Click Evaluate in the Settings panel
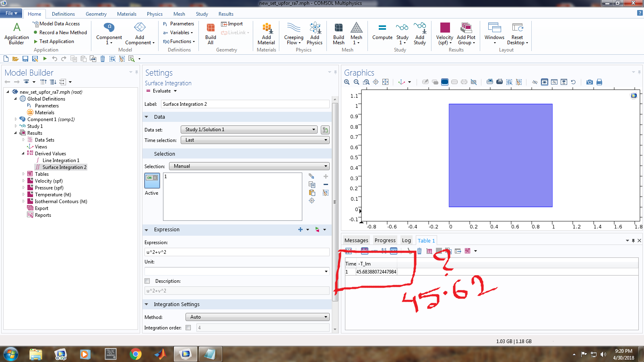The height and width of the screenshot is (362, 644). coord(161,91)
